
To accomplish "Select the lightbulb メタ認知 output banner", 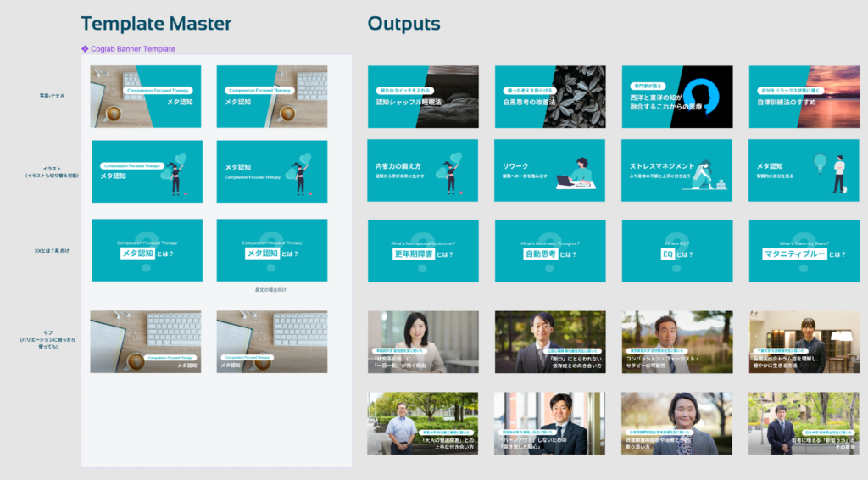I will 804,170.
